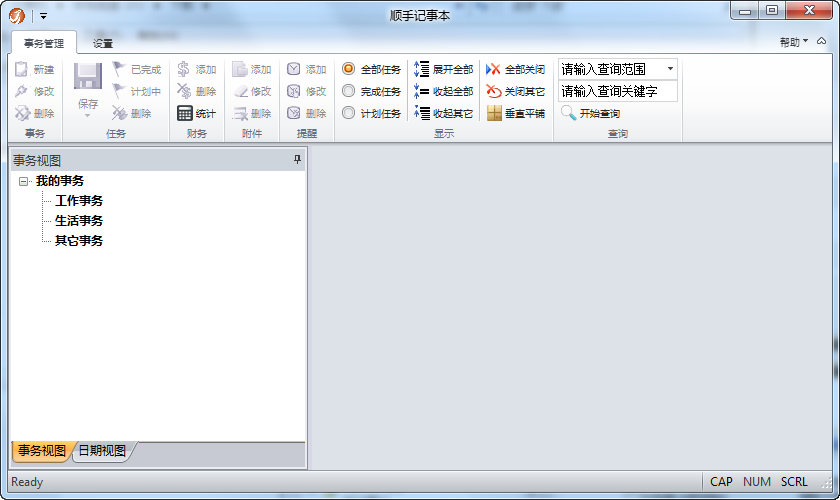The image size is (840, 500).
Task: Click the 统计 calculator icon in 财务
Action: point(184,113)
